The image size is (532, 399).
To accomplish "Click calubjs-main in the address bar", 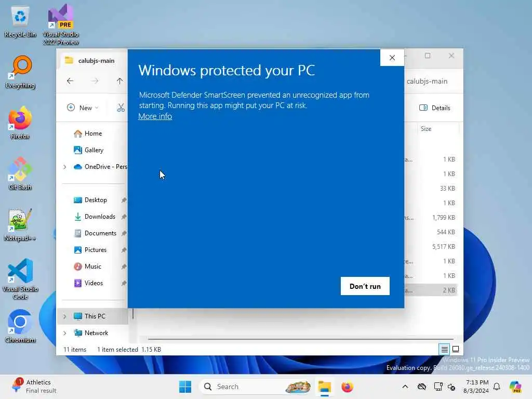I will pyautogui.click(x=427, y=81).
